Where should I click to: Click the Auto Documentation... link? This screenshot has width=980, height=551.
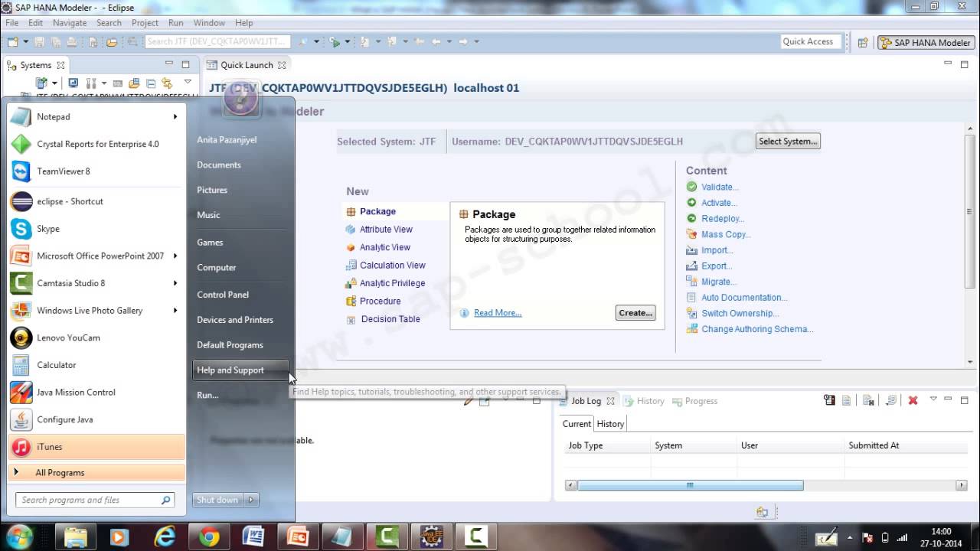(x=744, y=298)
